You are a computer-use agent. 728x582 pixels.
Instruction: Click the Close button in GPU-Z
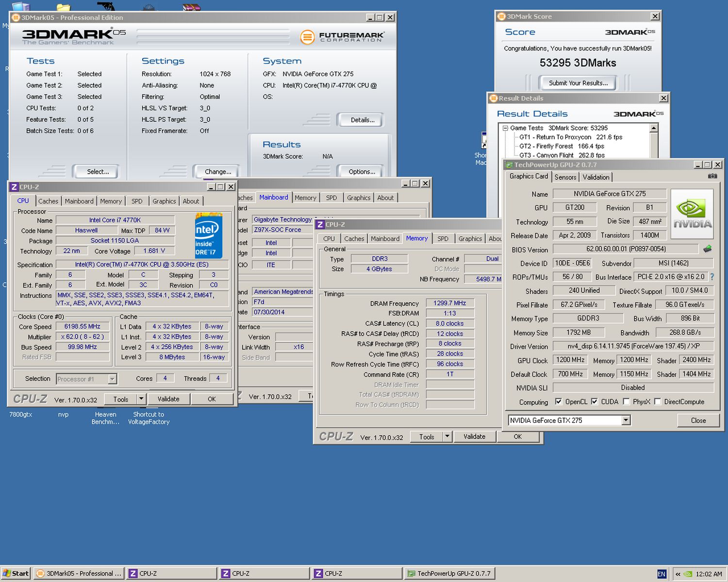coord(698,420)
